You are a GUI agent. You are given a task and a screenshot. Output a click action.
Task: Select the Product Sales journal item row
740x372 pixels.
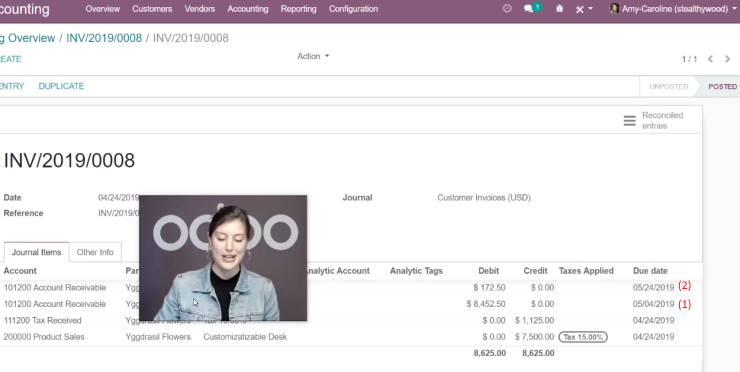pos(349,337)
